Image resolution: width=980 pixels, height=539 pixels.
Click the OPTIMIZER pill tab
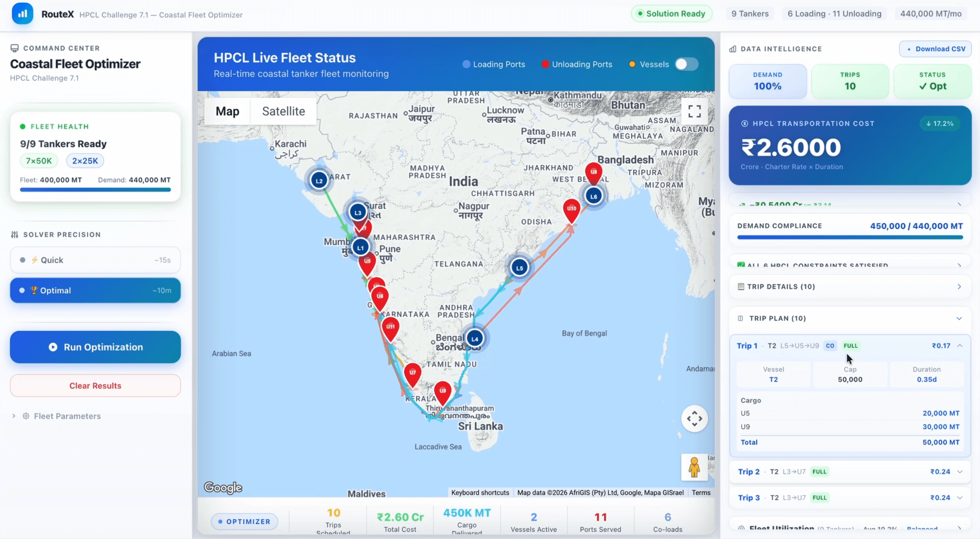pos(244,521)
